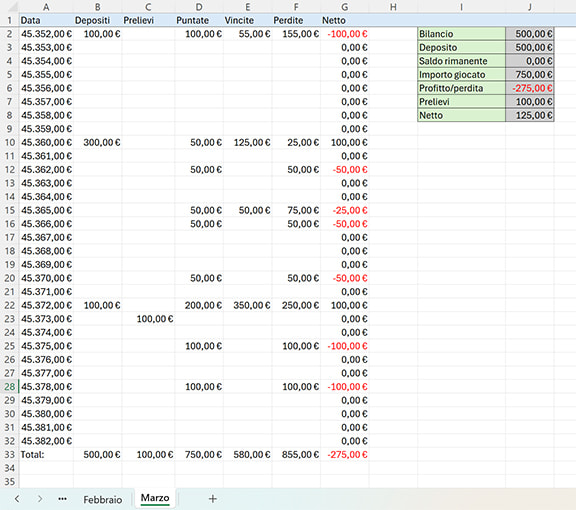
Task: Select the Marzo sheet tab
Action: coord(155,498)
